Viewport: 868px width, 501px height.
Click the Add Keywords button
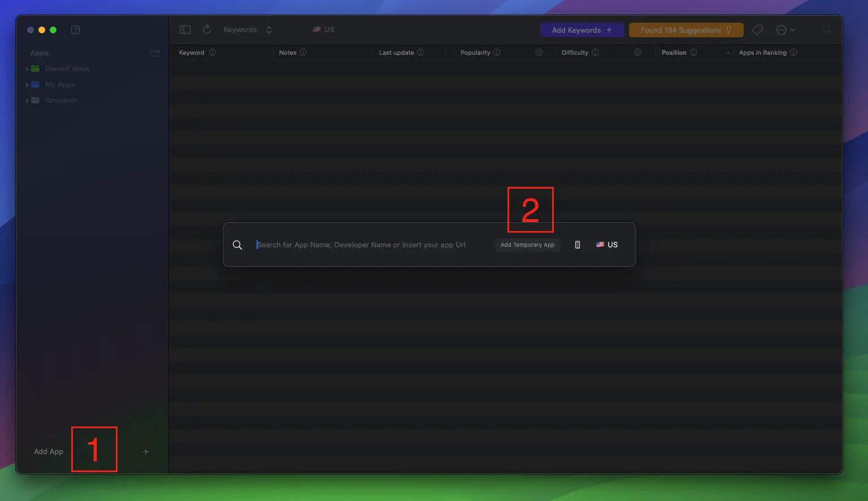581,30
